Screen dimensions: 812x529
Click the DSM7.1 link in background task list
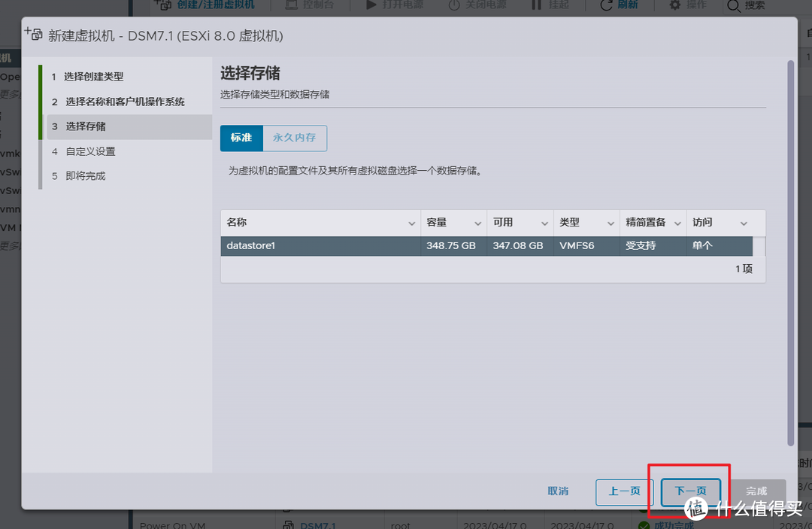318,524
